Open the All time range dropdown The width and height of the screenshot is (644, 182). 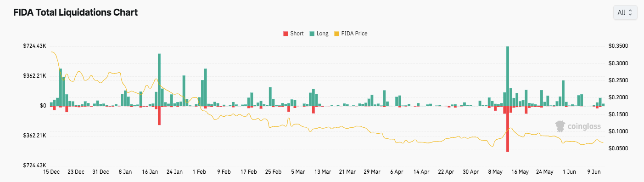(x=625, y=12)
